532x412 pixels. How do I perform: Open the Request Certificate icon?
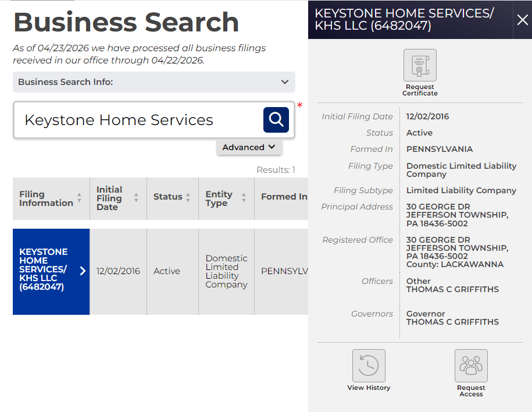420,65
